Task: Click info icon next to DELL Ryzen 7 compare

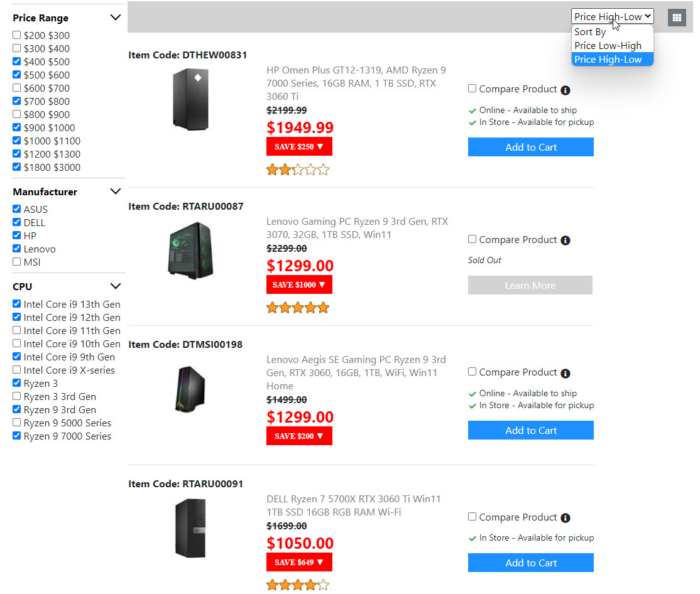Action: tap(566, 518)
